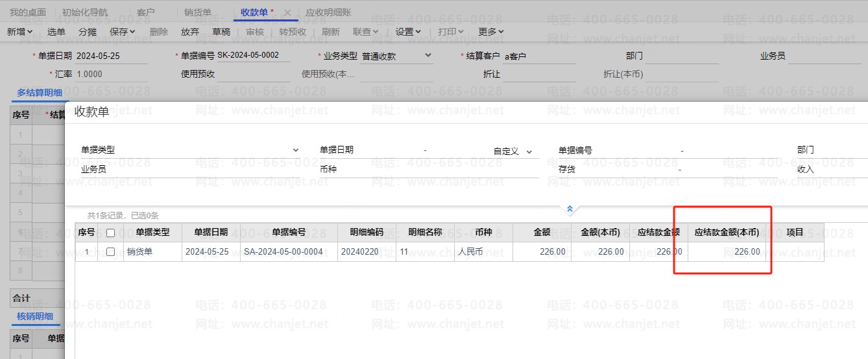Focus the 汇率 field showing 1.0000

tap(112, 75)
